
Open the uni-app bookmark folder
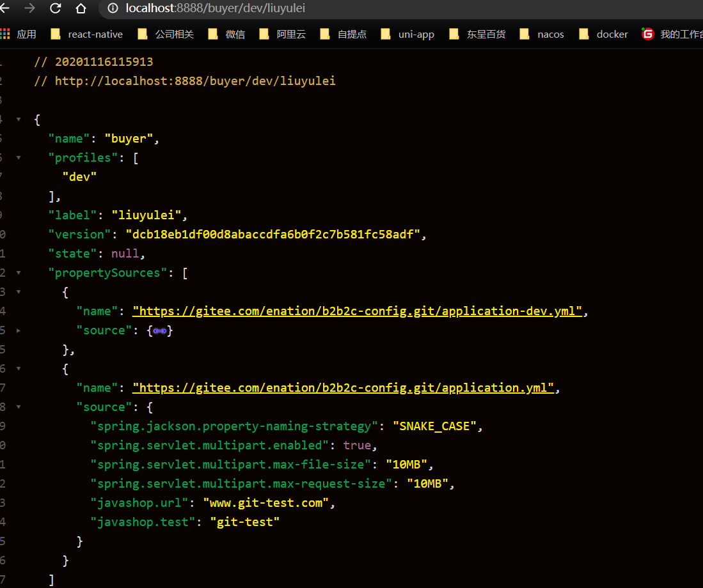[x=407, y=34]
